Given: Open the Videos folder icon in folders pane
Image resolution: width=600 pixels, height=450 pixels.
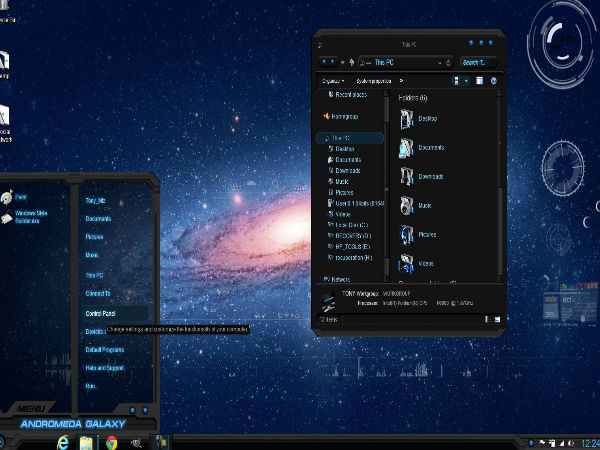Looking at the screenshot, I should (406, 264).
